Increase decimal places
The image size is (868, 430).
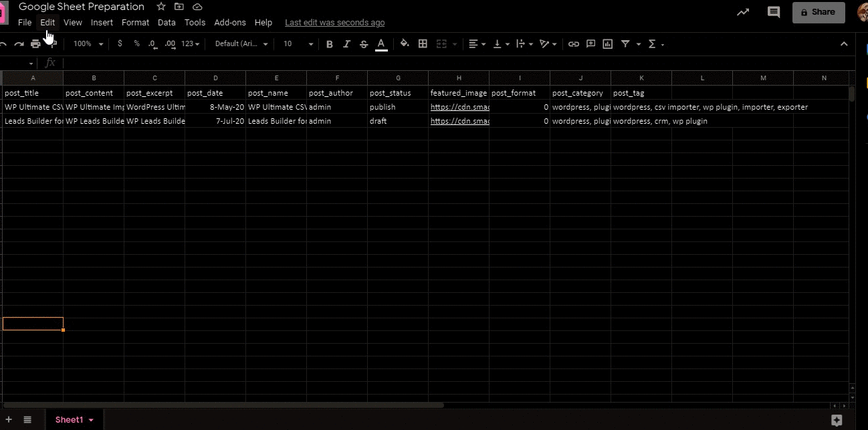(x=170, y=43)
